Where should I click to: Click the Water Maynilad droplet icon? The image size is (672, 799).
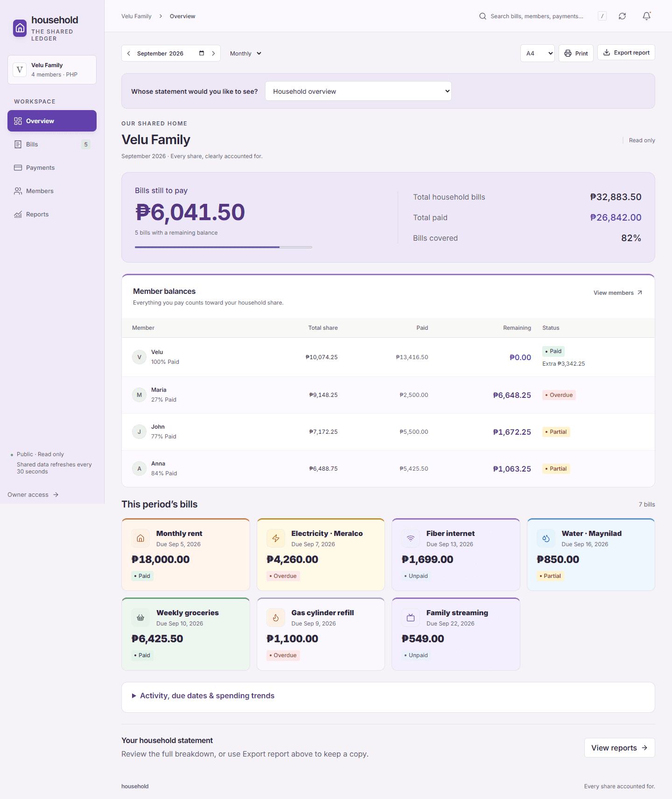pyautogui.click(x=546, y=538)
